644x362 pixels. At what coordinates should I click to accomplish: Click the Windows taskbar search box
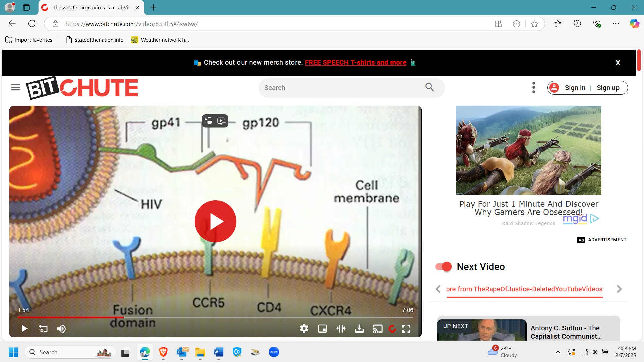click(70, 352)
